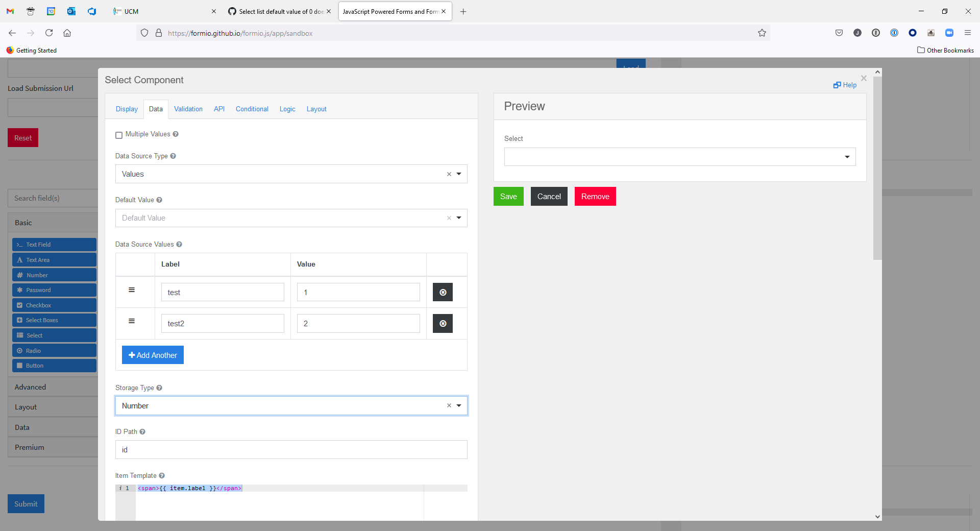980x531 pixels.
Task: Click the drag handle for 'test' row
Action: coord(132,290)
